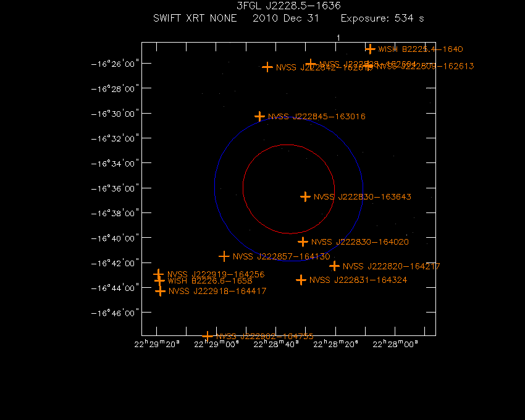
Task: Click the source label NVSS J222830-164020
Action: pos(360,242)
